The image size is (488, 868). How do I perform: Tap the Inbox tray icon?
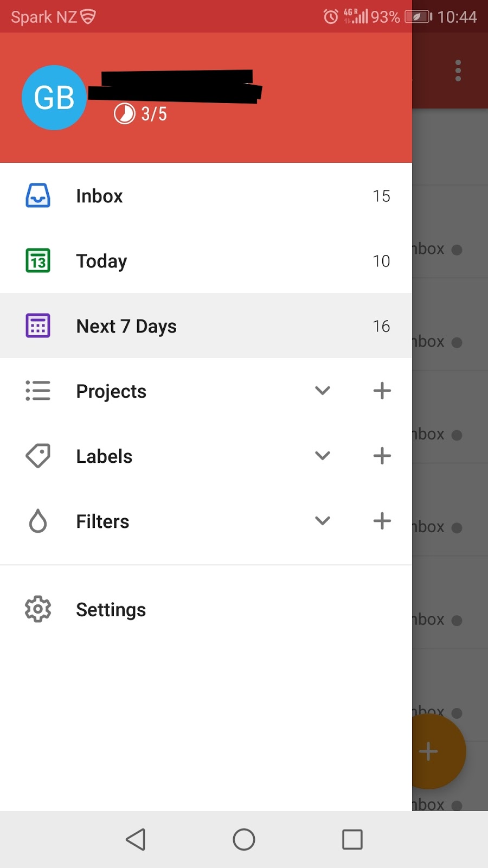click(38, 195)
